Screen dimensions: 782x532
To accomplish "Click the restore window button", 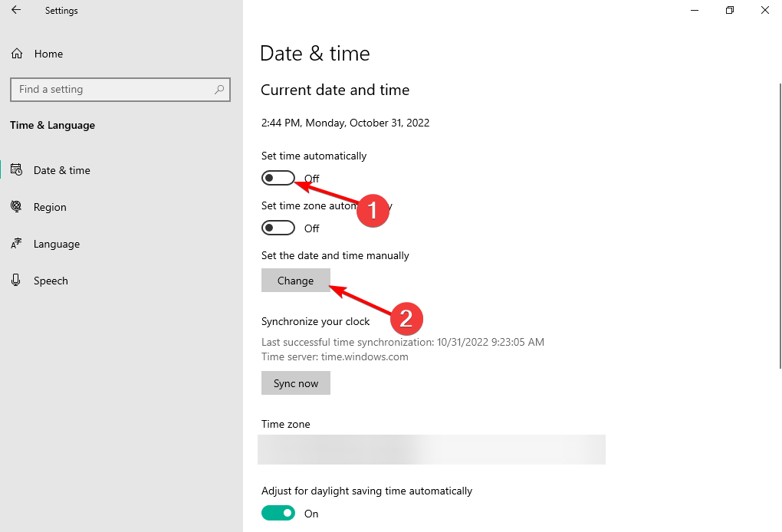I will pos(729,10).
